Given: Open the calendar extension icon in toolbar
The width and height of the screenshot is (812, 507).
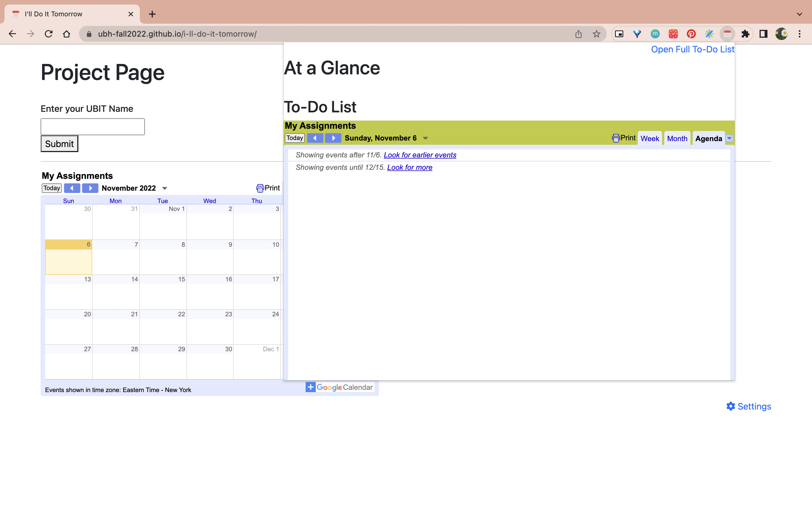Looking at the screenshot, I should (x=727, y=34).
